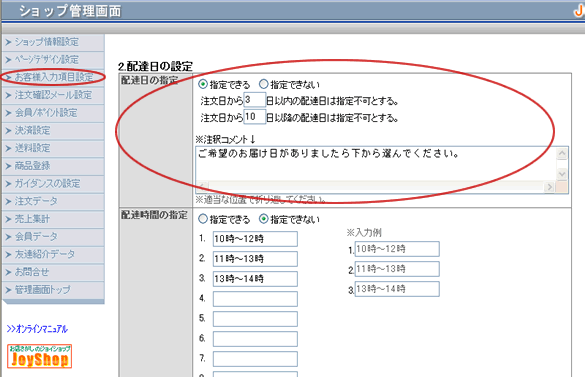Click the empty time slot 6 field

point(255,339)
